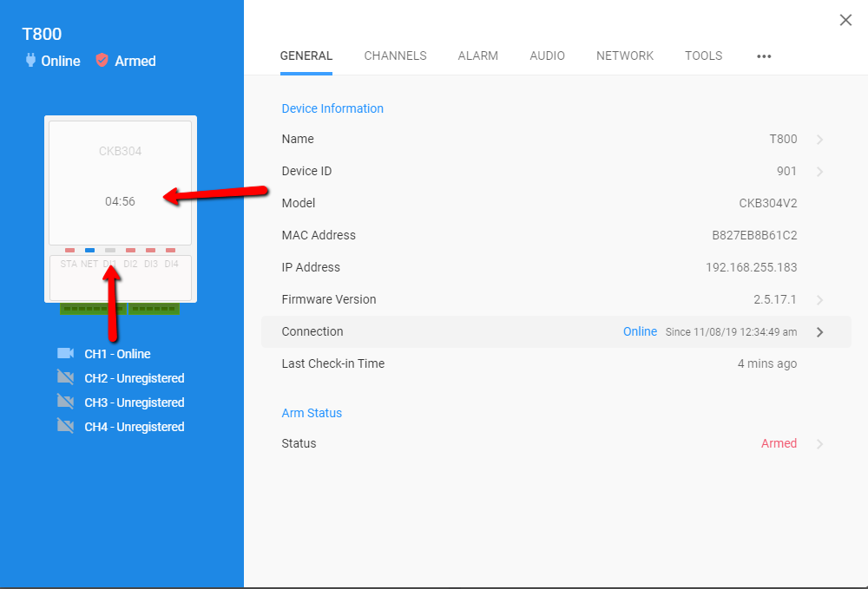
Task: Click the Last Check-in Time label
Action: coord(332,363)
